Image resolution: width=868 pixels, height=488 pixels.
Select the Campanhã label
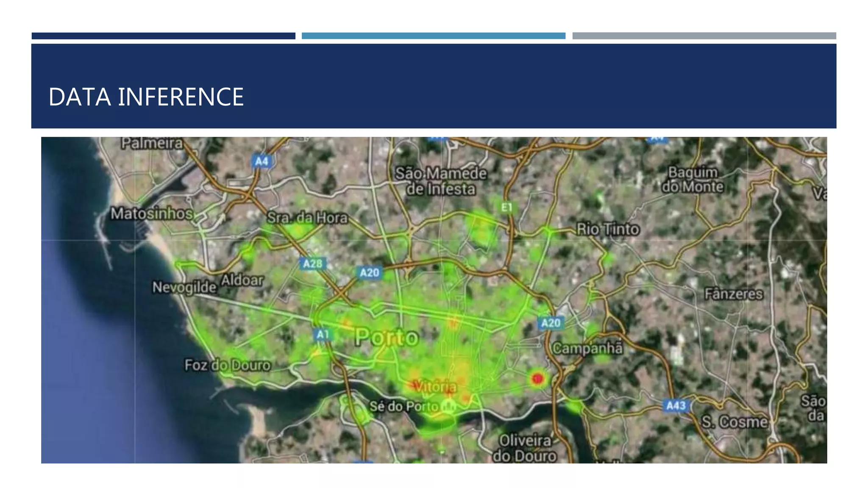click(x=588, y=348)
